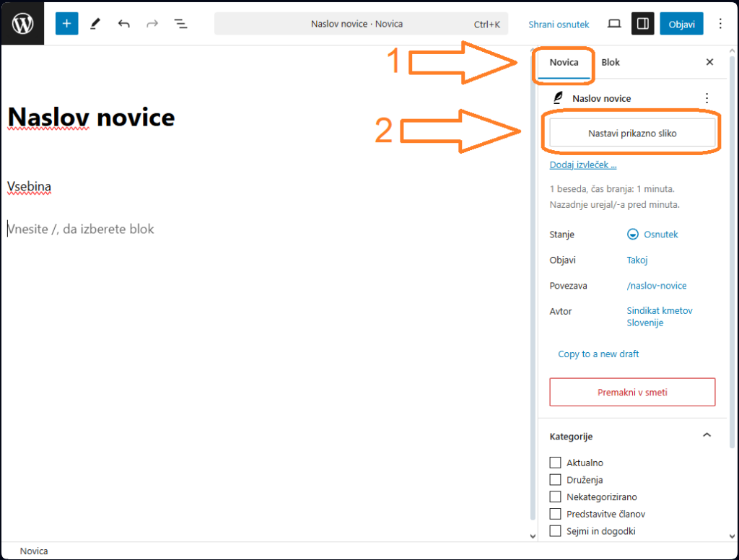Toggle the settings sidebar icon
Screen dimensions: 739x560
point(642,24)
